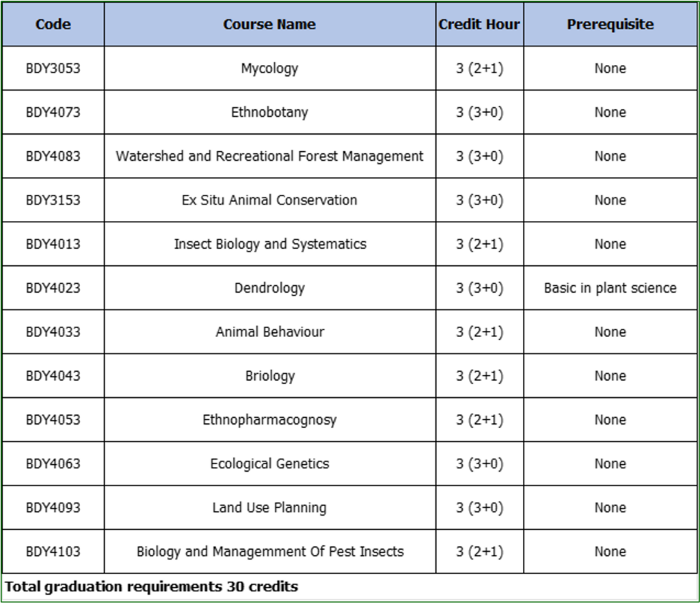Click divider between Code and Course Name headers

point(105,25)
